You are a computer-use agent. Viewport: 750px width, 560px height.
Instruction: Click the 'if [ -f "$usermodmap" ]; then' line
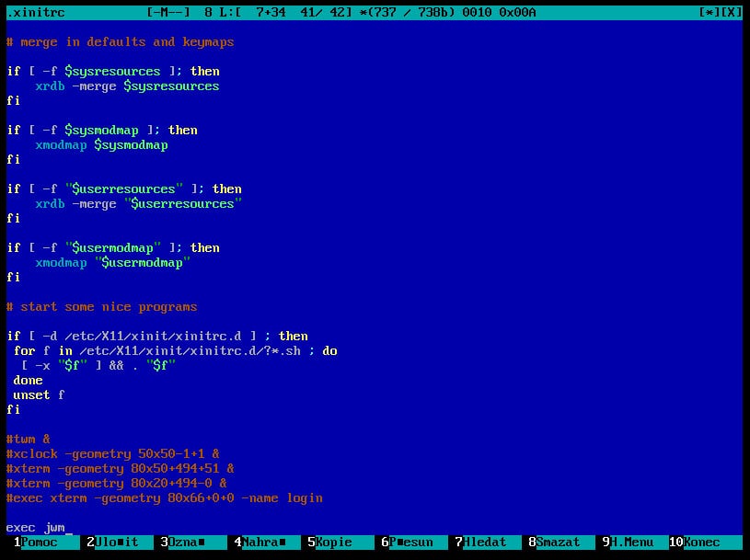[113, 247]
